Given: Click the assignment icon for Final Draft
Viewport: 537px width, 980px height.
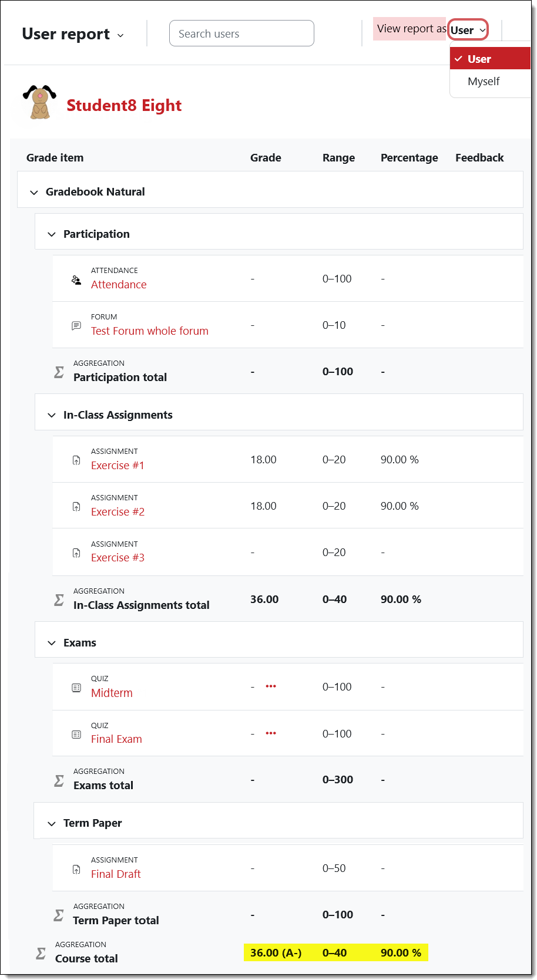Looking at the screenshot, I should 76,869.
